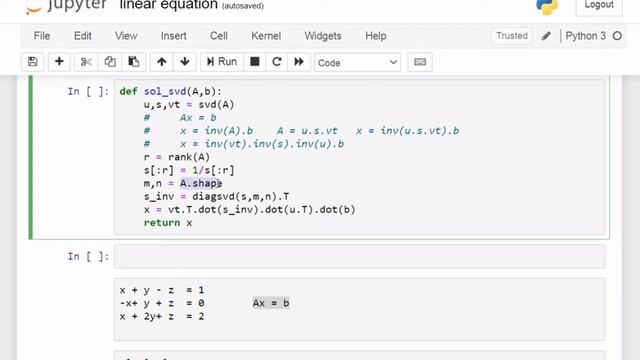Click the pencil edit mode icon
Screen dimensions: 640x360
click(546, 36)
